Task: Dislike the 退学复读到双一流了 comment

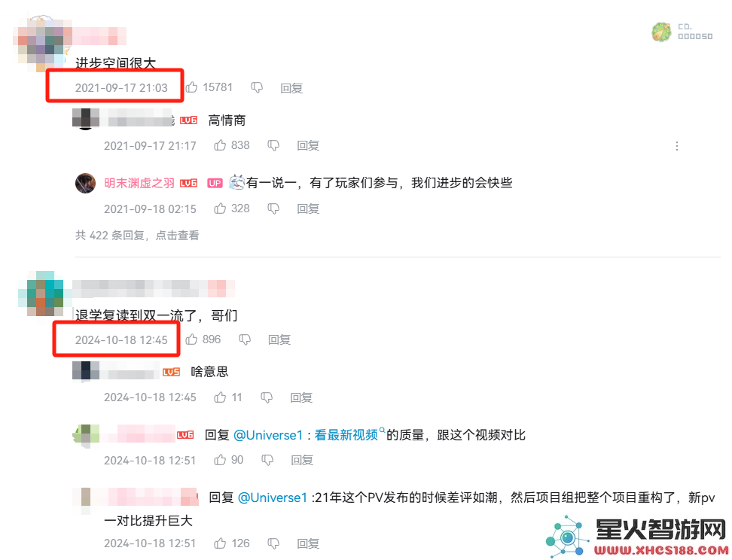Action: click(245, 339)
